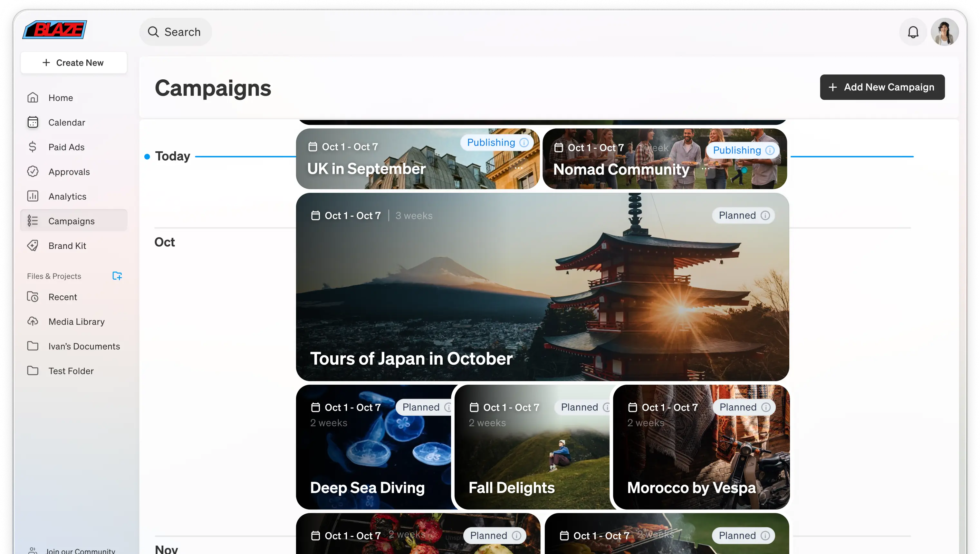Click the Create New button
The width and height of the screenshot is (980, 554).
coord(73,63)
